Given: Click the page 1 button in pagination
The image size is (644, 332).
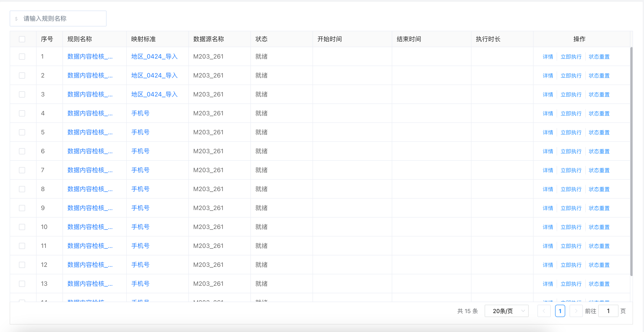Looking at the screenshot, I should click(x=560, y=311).
